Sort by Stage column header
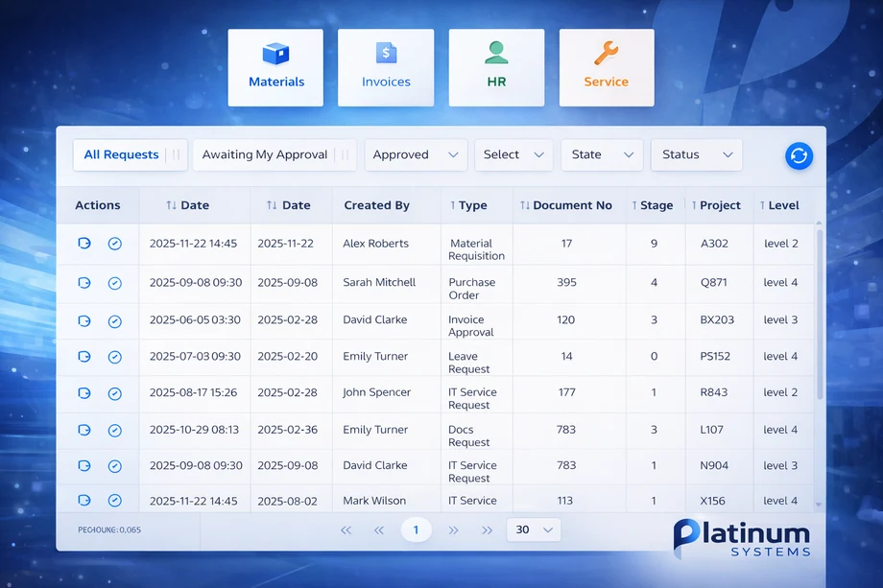The image size is (883, 588). click(652, 205)
